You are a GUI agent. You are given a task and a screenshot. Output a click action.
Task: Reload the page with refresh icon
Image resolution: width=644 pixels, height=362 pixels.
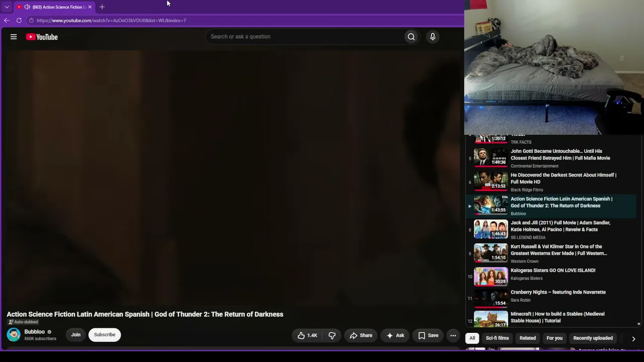coord(19,21)
